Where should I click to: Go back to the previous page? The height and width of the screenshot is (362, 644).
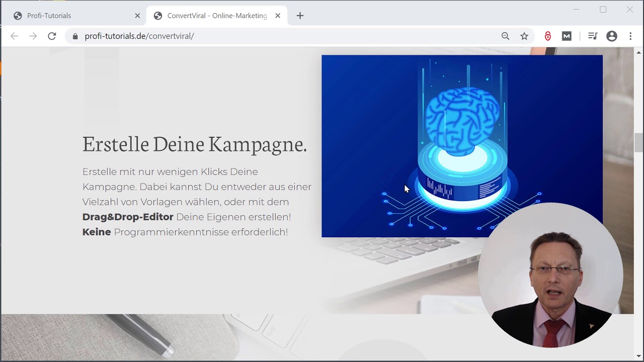pos(14,36)
